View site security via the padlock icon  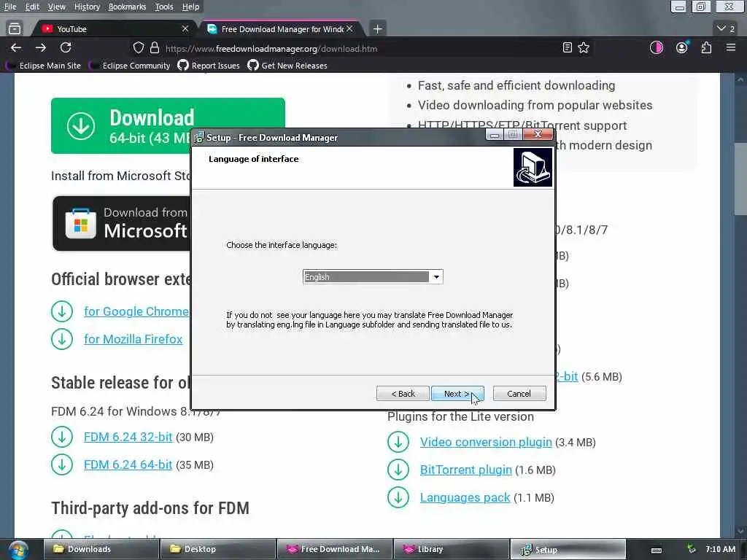coord(155,47)
